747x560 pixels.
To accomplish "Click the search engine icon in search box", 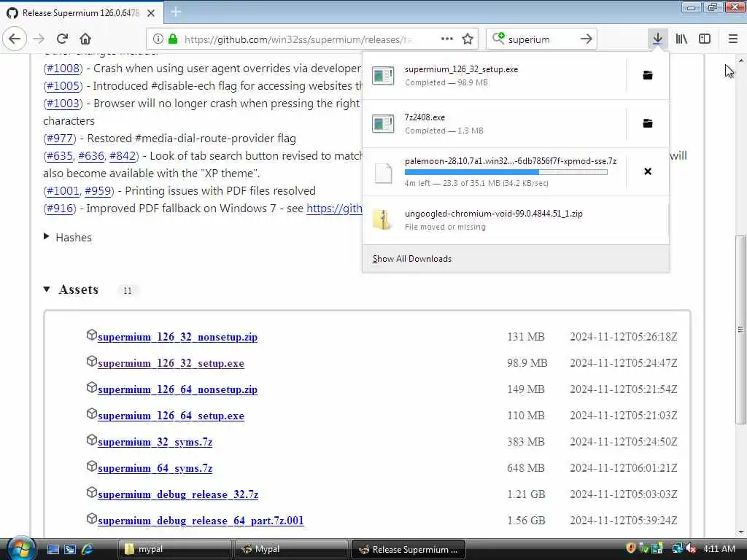I will [x=498, y=39].
